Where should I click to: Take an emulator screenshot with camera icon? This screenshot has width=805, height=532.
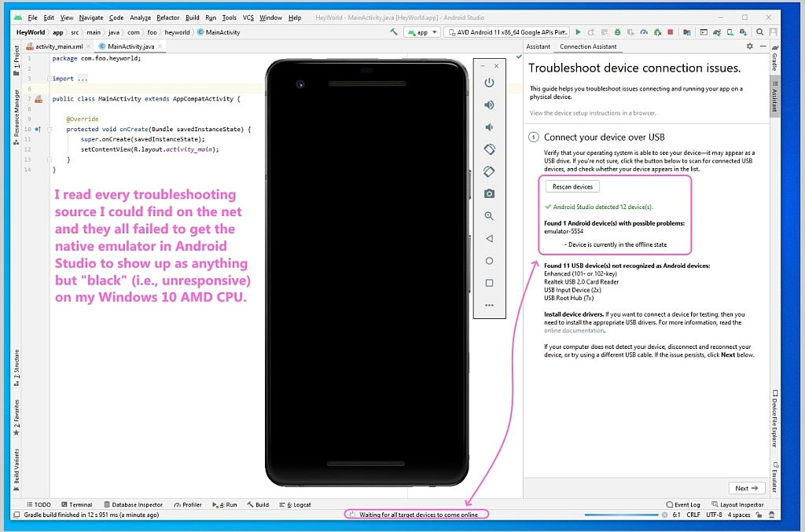click(x=489, y=194)
